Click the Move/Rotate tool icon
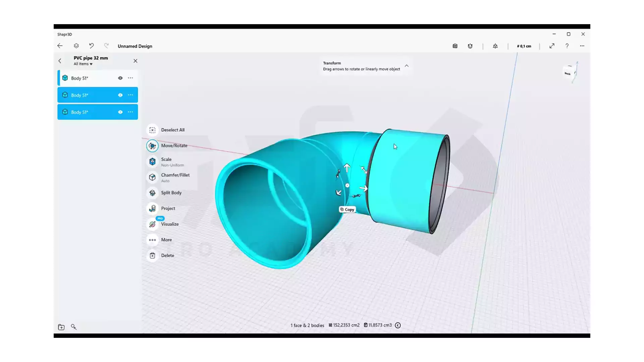Image resolution: width=644 pixels, height=362 pixels. click(152, 146)
